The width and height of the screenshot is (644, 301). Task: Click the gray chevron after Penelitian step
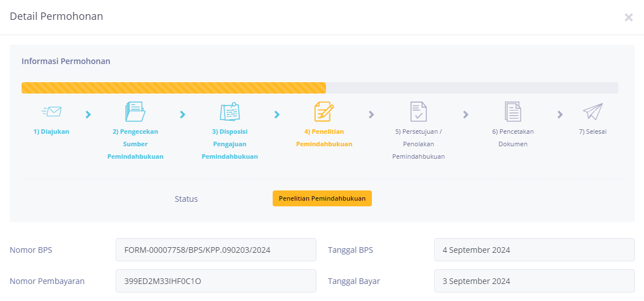tap(371, 115)
